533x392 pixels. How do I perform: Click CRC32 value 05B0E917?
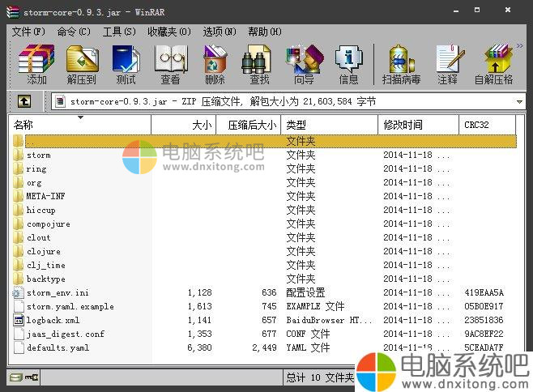point(484,306)
